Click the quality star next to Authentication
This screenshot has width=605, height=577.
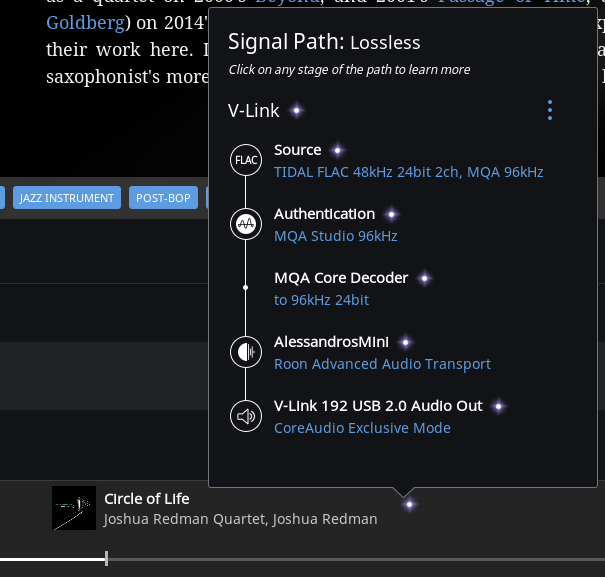[392, 214]
